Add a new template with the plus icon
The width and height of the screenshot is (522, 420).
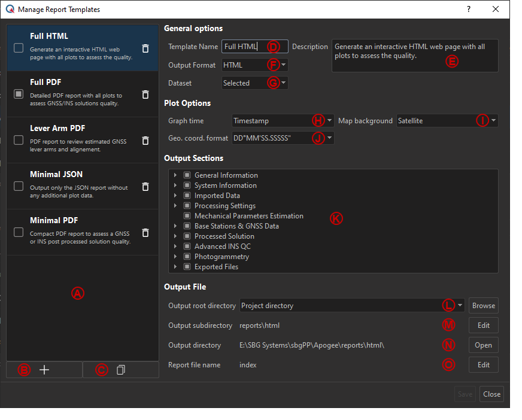[x=44, y=369]
